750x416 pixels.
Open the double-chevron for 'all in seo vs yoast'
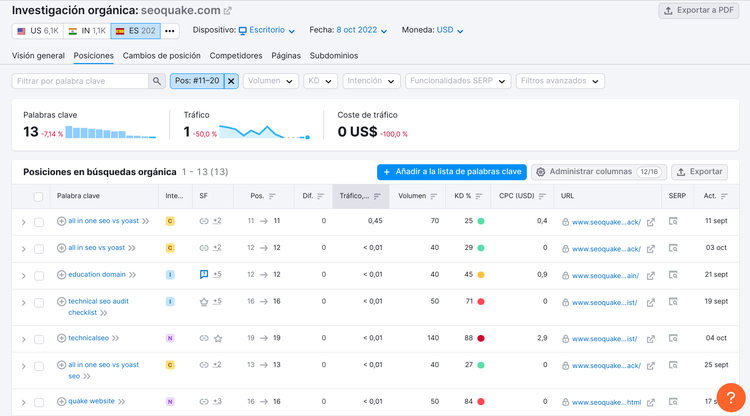pyautogui.click(x=132, y=248)
